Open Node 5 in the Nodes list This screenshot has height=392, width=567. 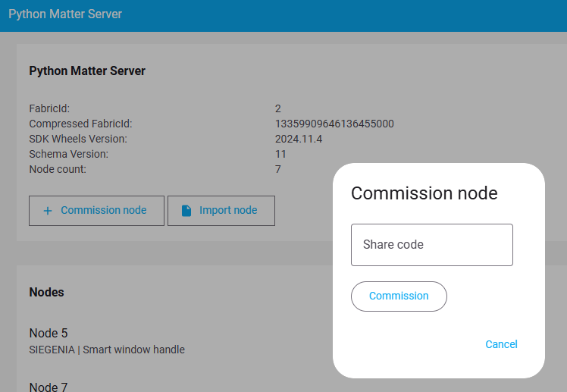coord(47,334)
